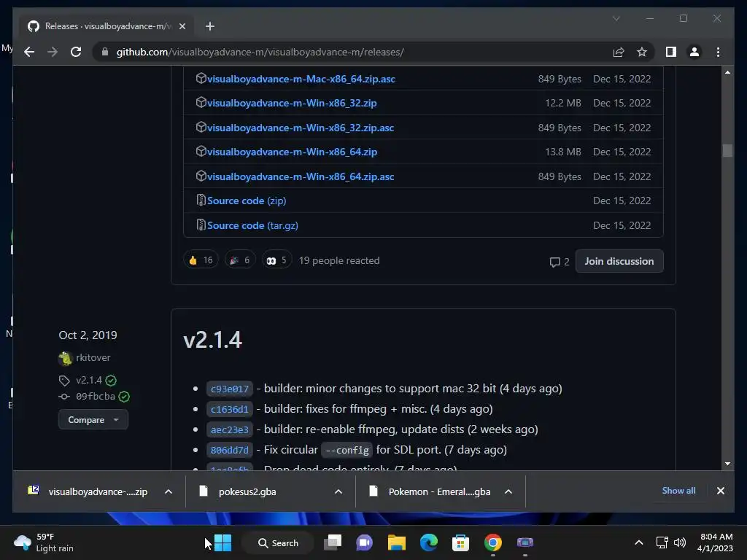Open the clock showing 8:04 AM
This screenshot has height=560, width=747.
click(x=715, y=542)
